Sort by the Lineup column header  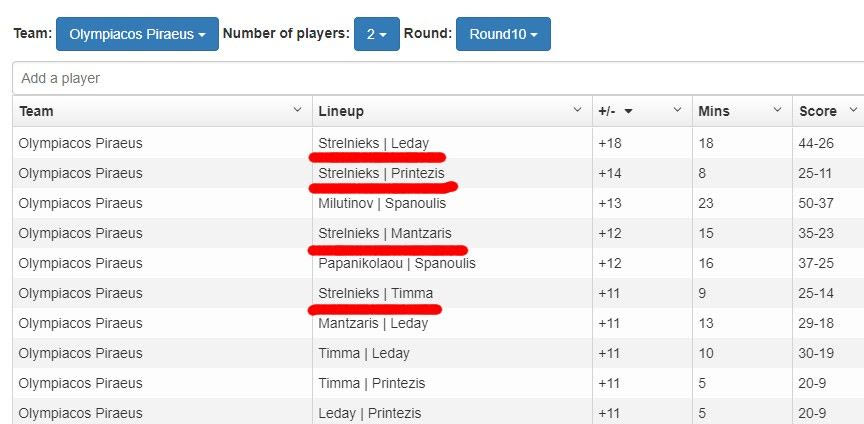[341, 111]
